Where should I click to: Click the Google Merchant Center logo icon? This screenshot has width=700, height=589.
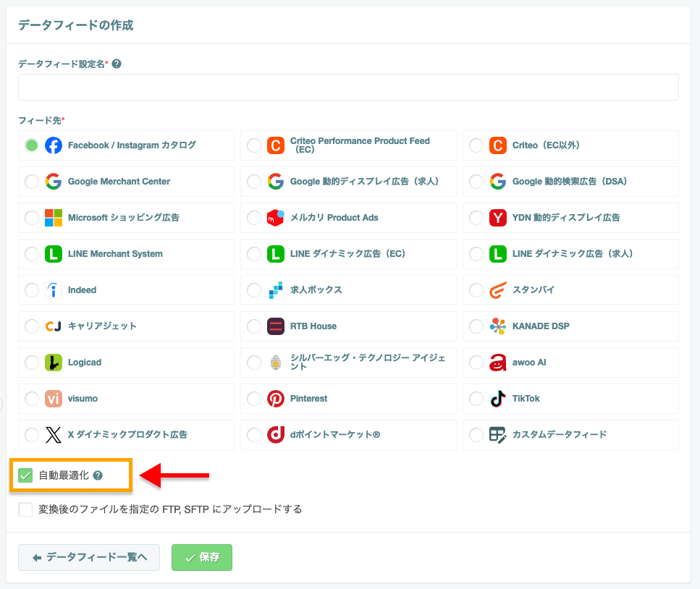tap(54, 182)
